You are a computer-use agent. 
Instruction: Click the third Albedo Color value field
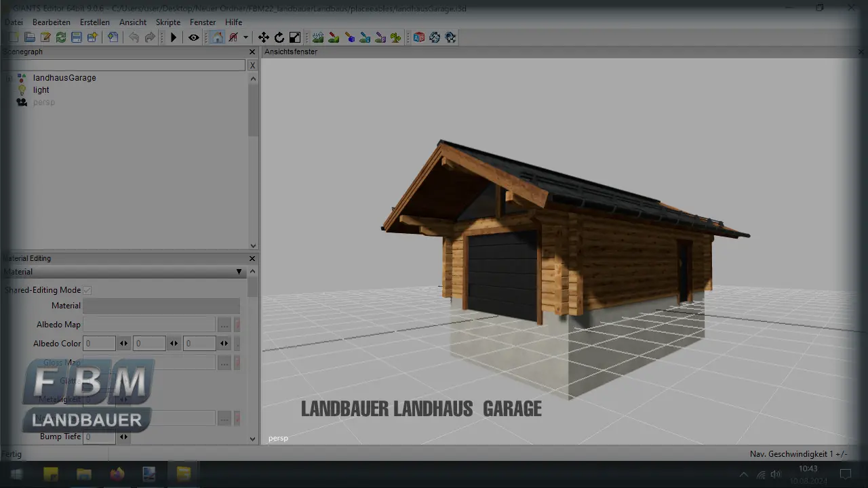[x=199, y=344]
